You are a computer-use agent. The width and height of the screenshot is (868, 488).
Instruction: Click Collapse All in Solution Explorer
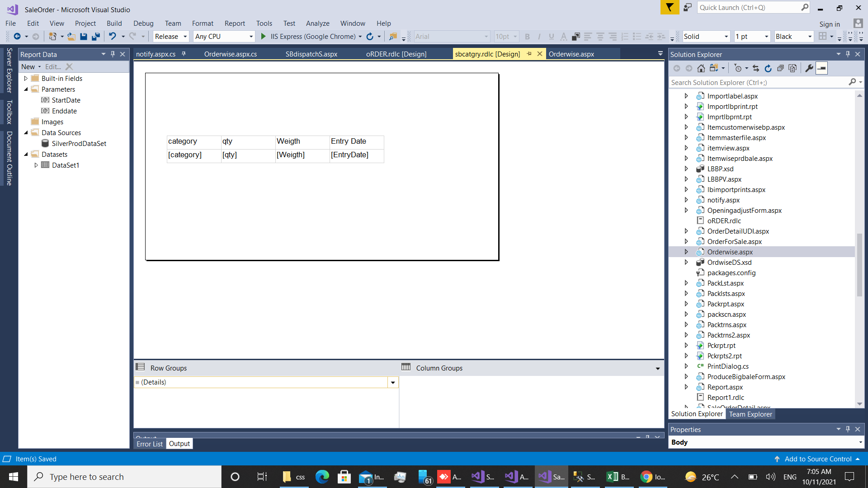[x=780, y=68]
